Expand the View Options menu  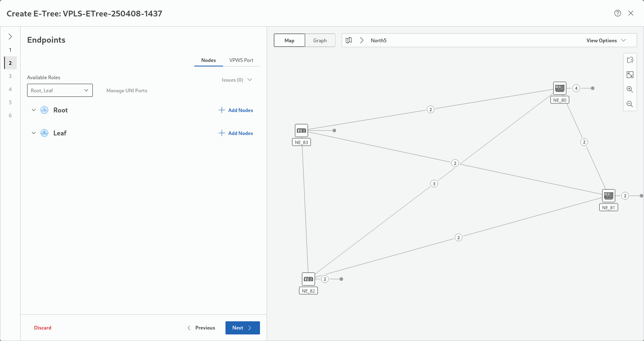[x=606, y=40]
